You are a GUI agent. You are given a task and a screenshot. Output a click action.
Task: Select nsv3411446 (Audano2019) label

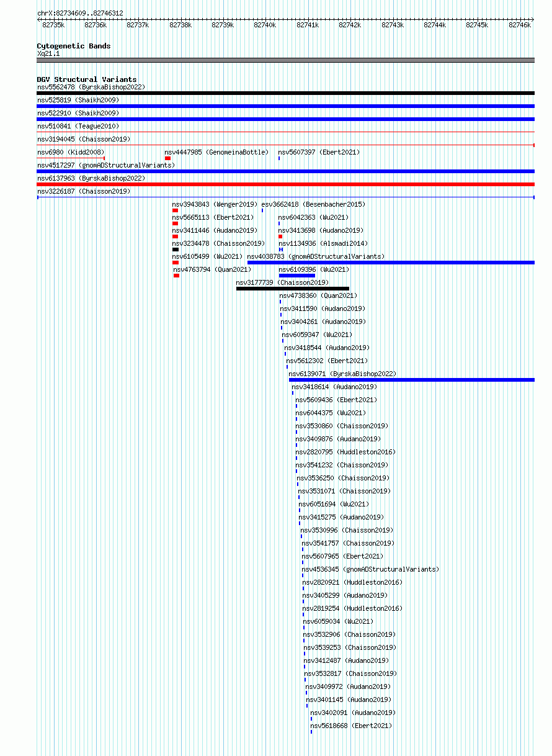215,230
